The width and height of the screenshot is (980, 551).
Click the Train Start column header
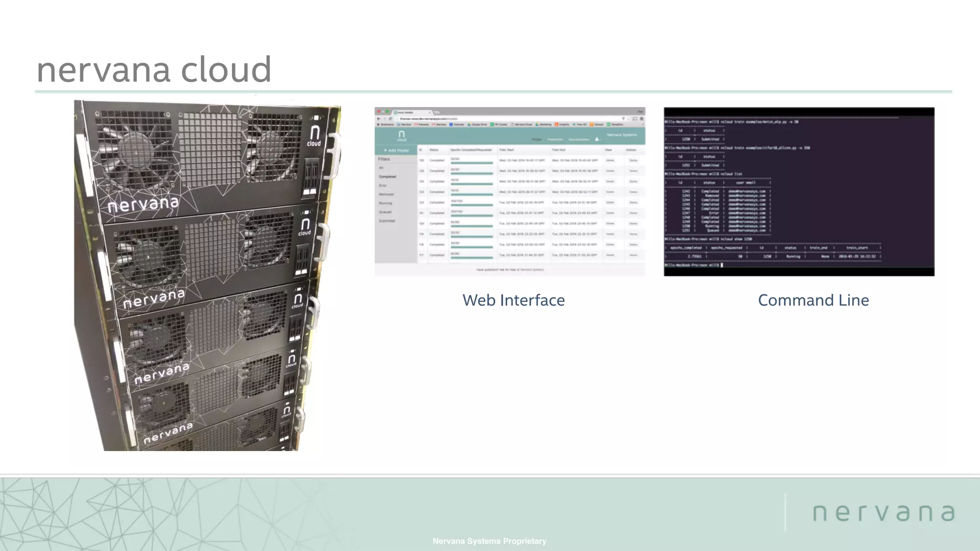[x=506, y=150]
